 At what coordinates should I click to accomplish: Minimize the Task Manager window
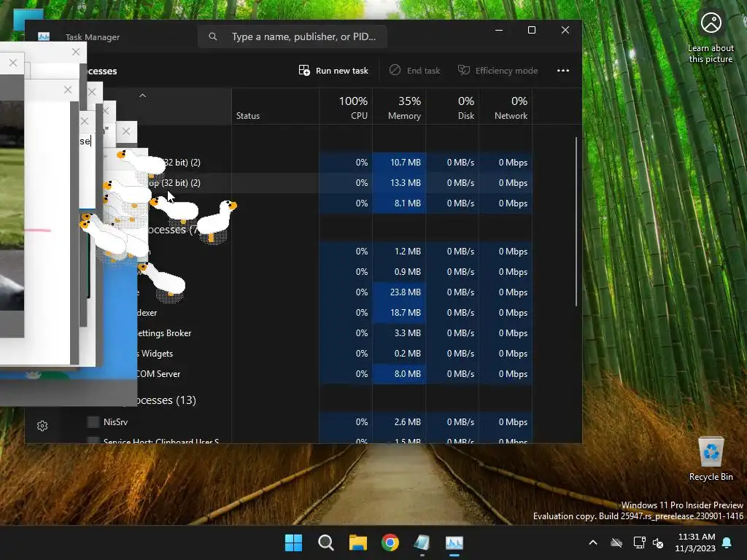499,30
